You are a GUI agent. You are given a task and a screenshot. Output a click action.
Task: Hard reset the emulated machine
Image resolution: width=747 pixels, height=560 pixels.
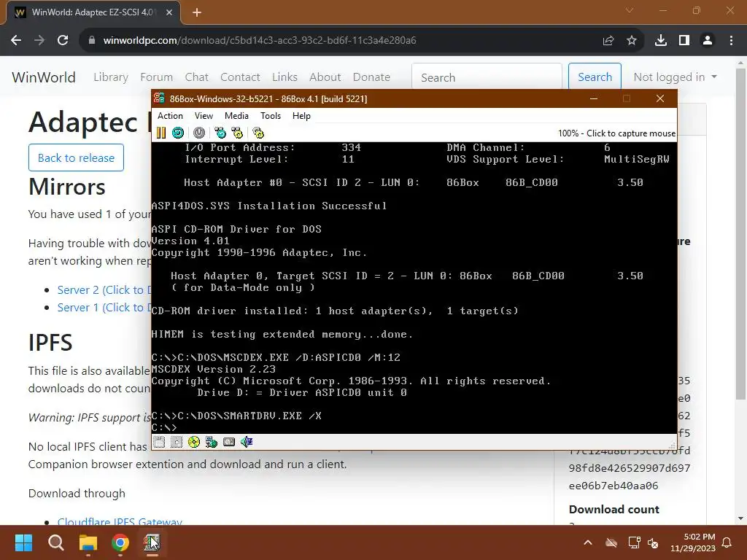coord(178,133)
